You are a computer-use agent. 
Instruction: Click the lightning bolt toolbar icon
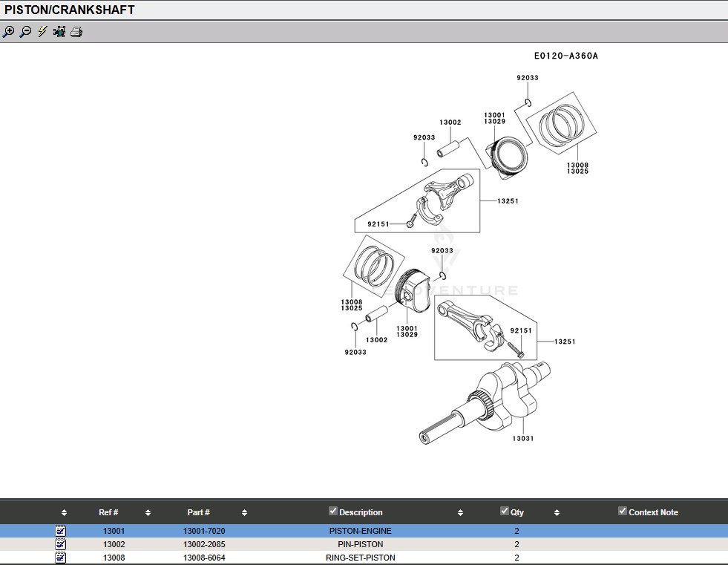pos(42,32)
